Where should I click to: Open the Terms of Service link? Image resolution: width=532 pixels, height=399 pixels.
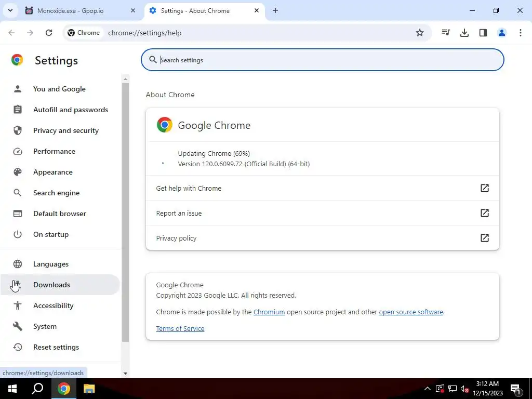180,329
